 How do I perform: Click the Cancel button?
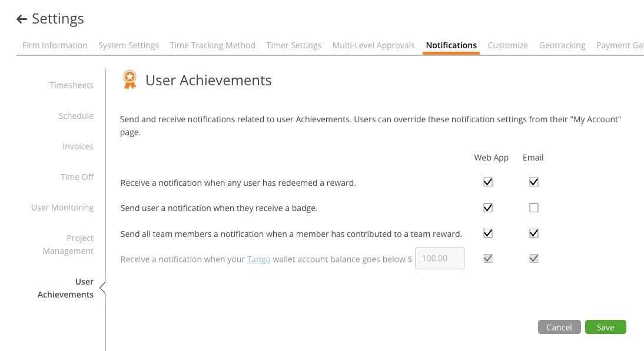[x=559, y=327]
